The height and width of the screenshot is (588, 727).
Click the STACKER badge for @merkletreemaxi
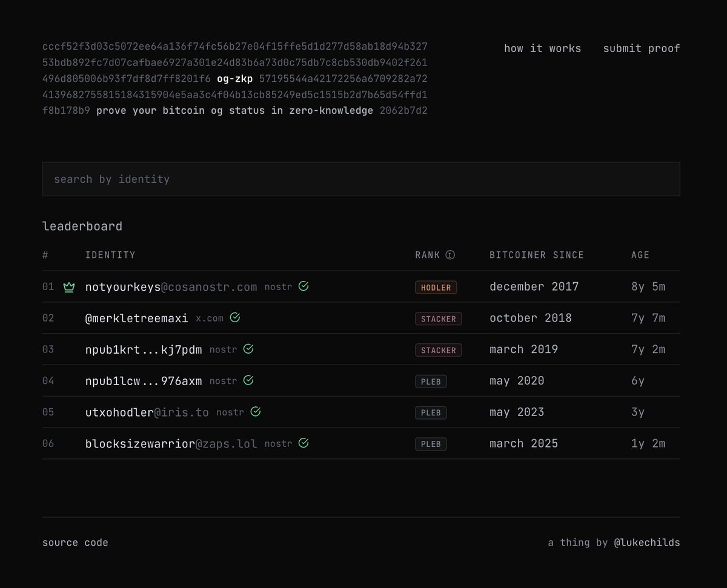point(439,319)
